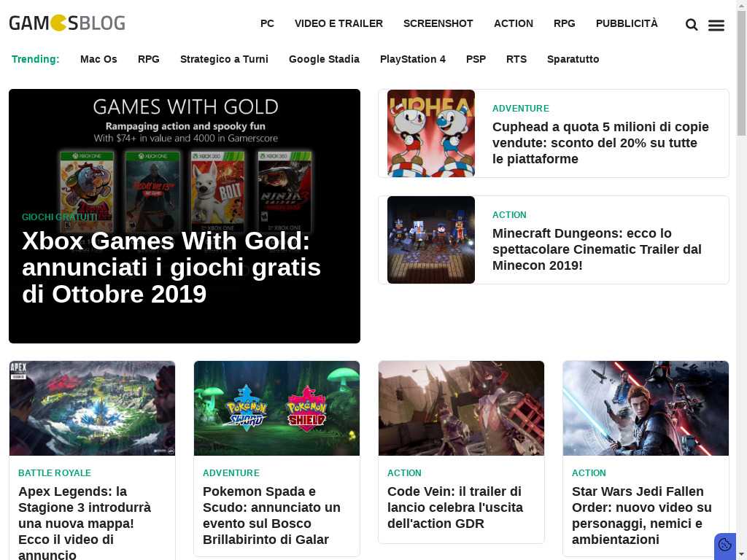The height and width of the screenshot is (560, 747).
Task: Open the Code Vein trailer article title
Action: point(455,507)
